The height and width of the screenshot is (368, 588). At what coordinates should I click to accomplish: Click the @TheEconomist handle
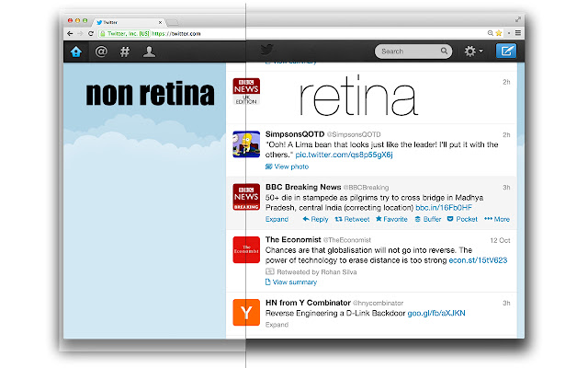click(347, 240)
